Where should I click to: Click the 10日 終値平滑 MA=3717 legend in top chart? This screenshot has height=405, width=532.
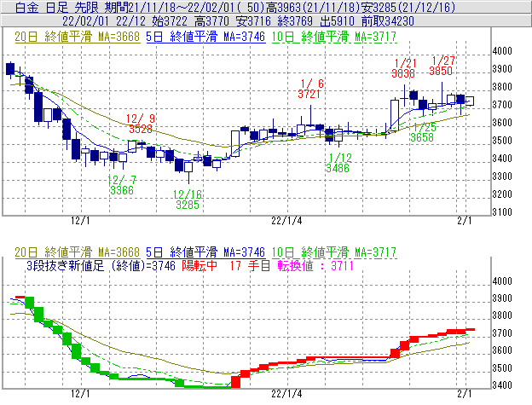[334, 37]
